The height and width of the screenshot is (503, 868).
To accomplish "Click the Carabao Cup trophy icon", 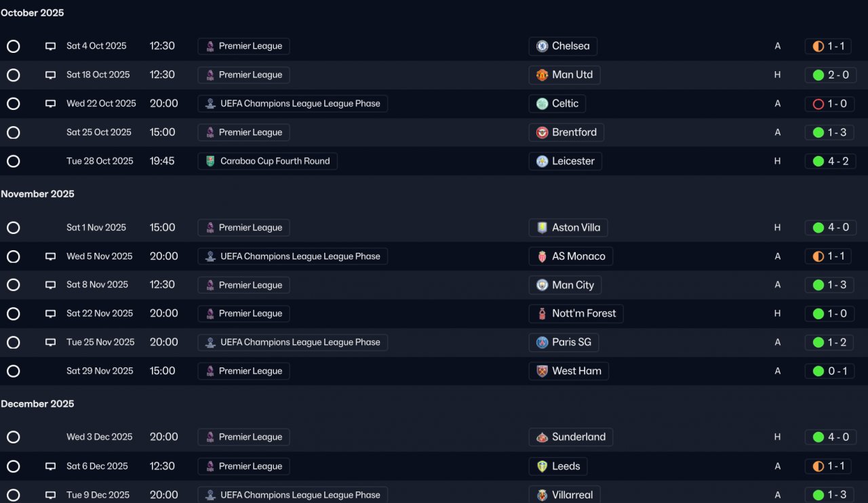I will tap(210, 161).
